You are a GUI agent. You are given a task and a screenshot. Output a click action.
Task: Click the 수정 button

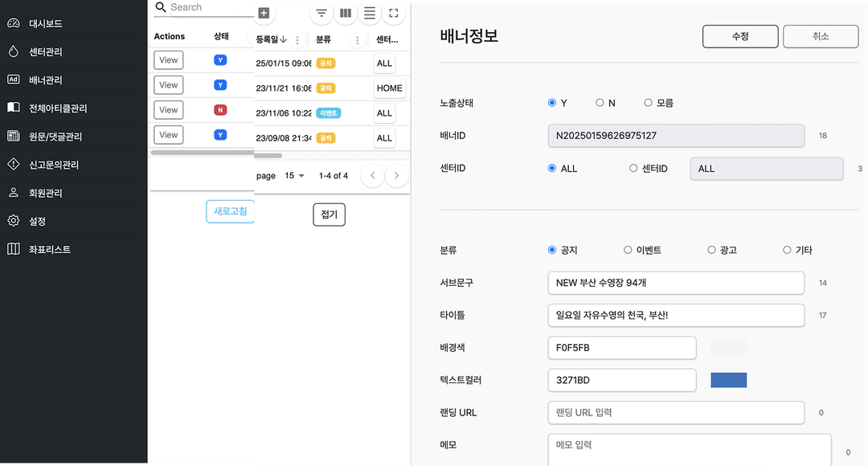739,35
